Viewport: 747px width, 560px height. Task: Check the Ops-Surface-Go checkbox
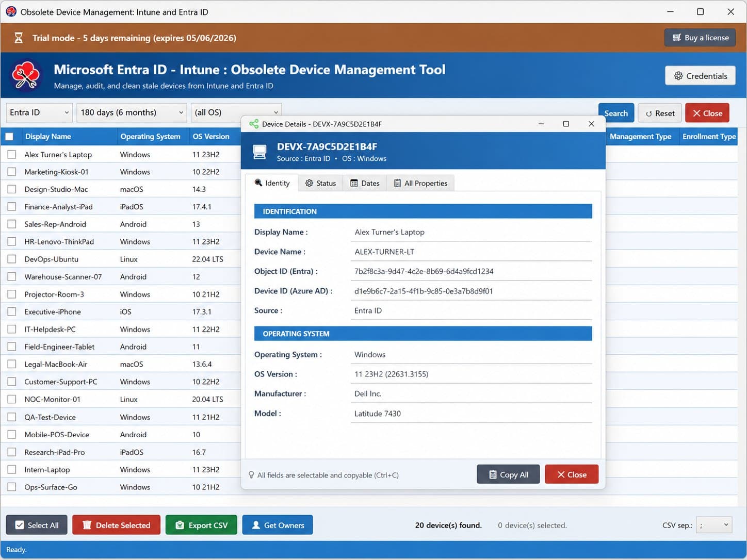(11, 487)
